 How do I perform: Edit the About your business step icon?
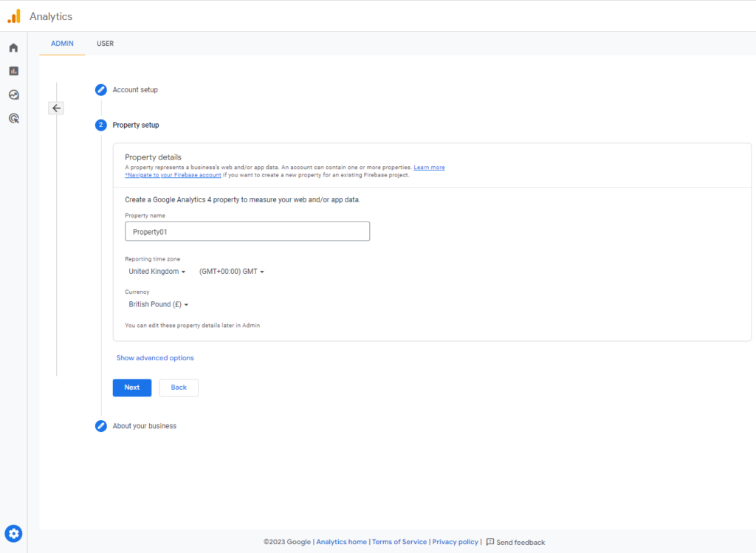click(x=100, y=426)
